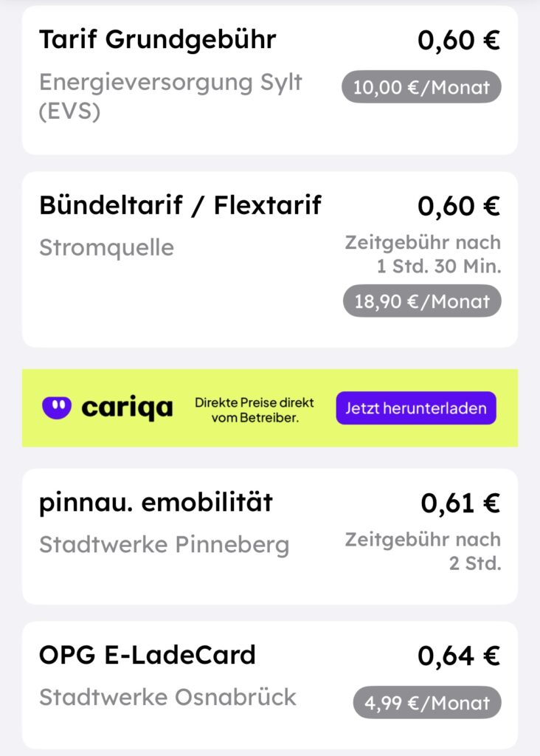Tap the 4,99 €/Monat badge
540x756 pixels.
(427, 703)
